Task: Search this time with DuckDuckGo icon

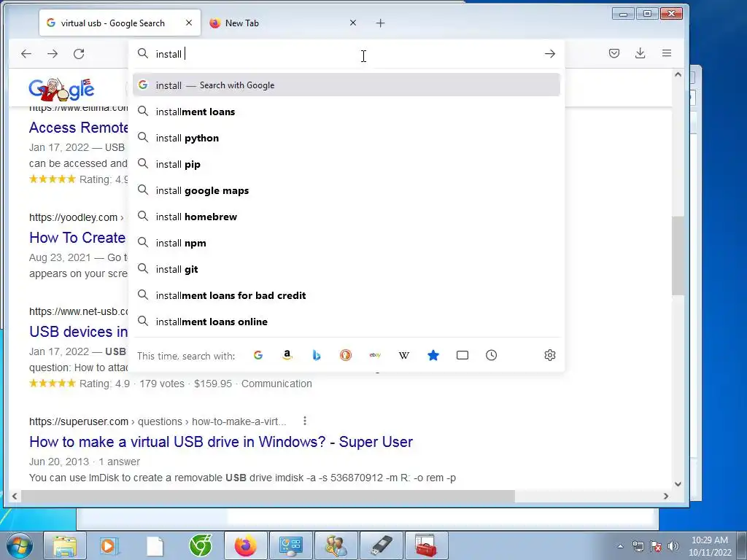Action: 345,355
